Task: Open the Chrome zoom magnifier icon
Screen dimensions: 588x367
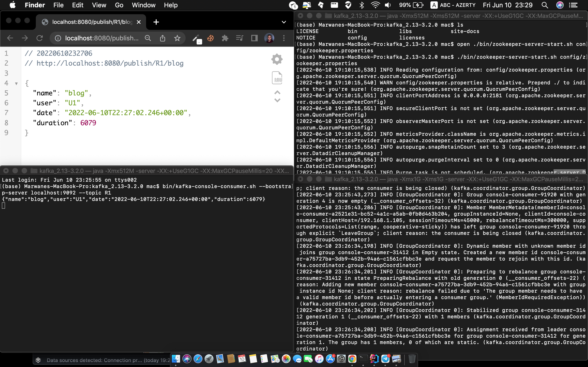Action: pos(148,38)
